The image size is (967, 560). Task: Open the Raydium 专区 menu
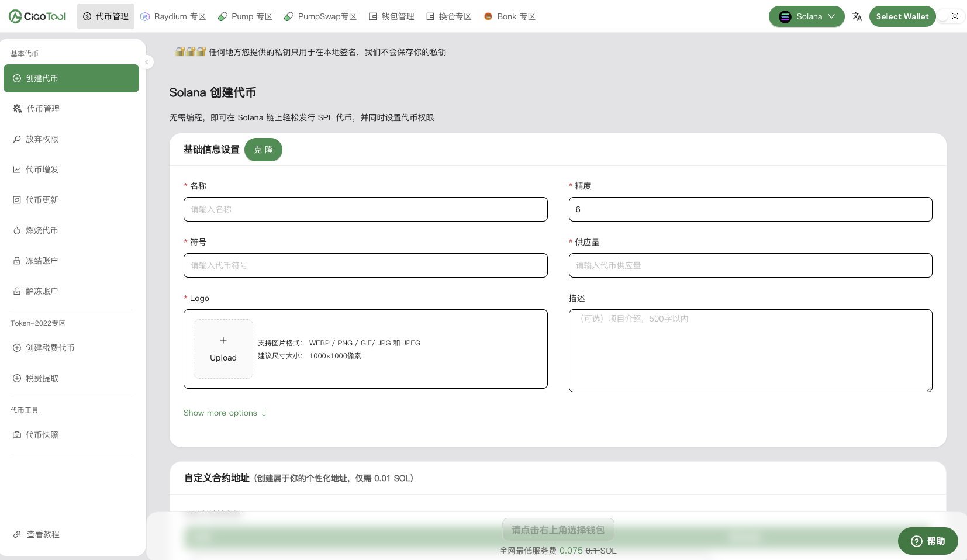pyautogui.click(x=174, y=16)
